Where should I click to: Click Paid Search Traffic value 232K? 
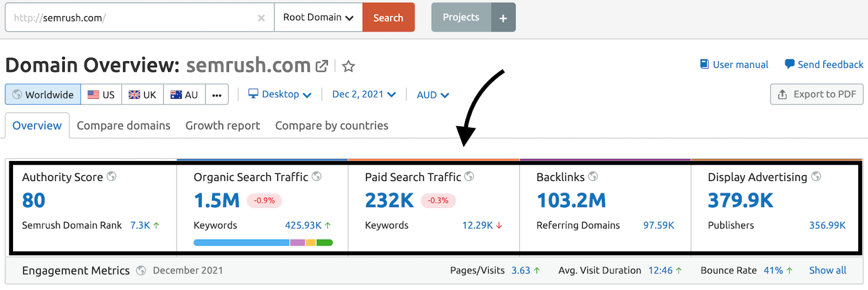(390, 201)
